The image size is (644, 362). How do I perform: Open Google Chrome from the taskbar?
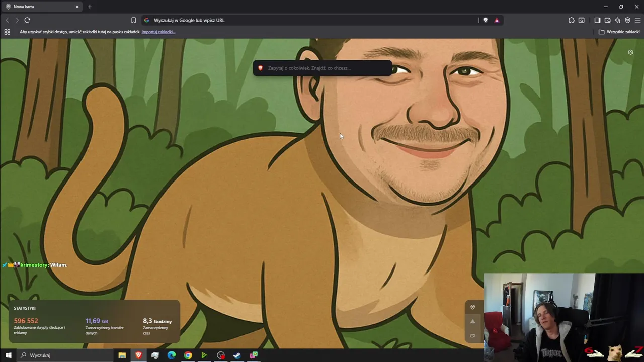click(x=188, y=355)
